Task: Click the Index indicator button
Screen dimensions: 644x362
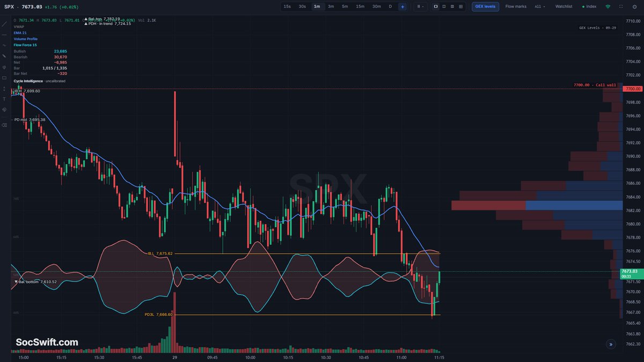Action: pos(589,6)
